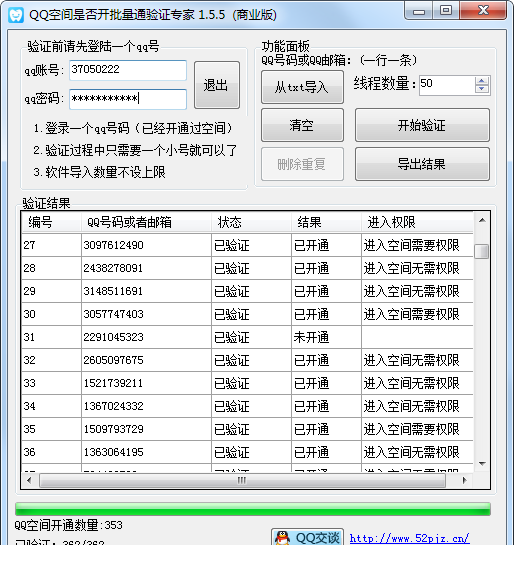Image resolution: width=514 pixels, height=568 pixels.
Task: Click the 退出 logout button
Action: click(217, 85)
